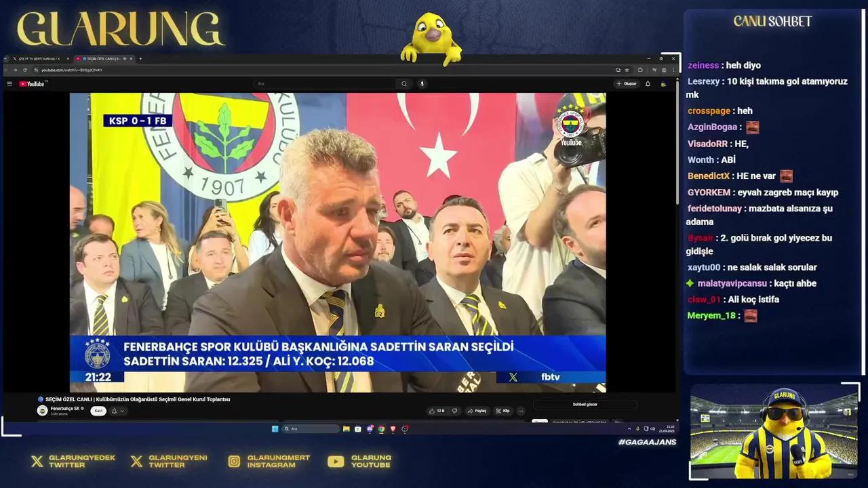Open the browser extensions icon
The height and width of the screenshot is (488, 868).
[640, 70]
